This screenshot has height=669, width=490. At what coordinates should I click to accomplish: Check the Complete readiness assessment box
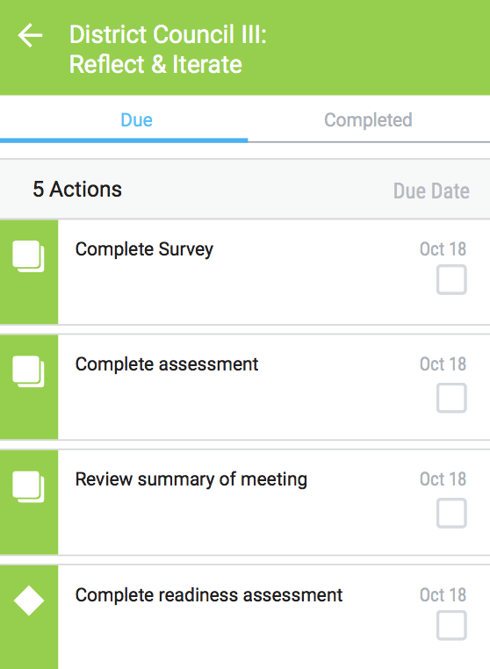(x=451, y=625)
